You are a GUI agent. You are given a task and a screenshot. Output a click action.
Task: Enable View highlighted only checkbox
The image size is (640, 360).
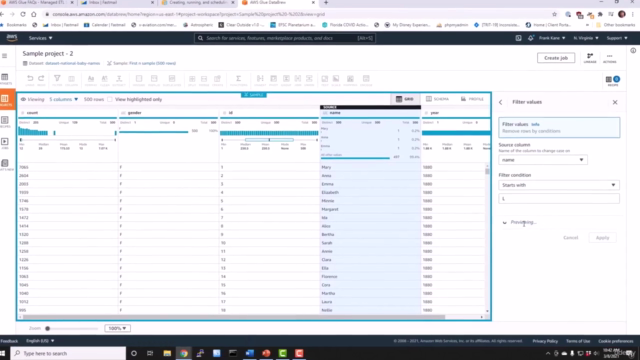tap(109, 99)
